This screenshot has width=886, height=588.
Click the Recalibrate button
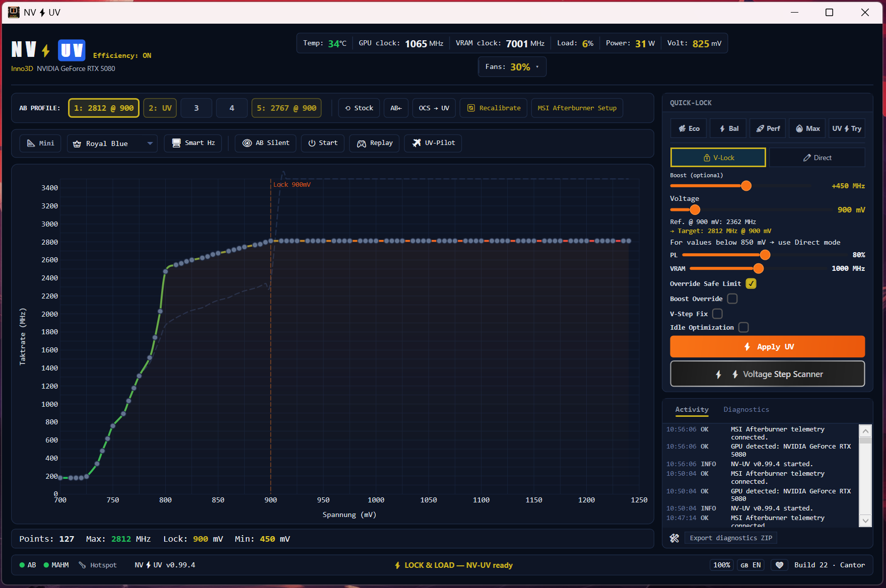point(494,108)
